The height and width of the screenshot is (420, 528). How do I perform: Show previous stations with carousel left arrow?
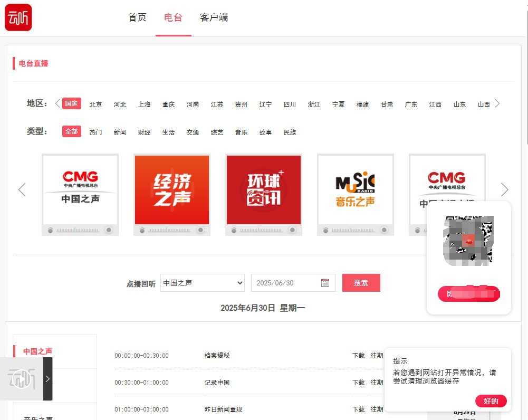22,190
